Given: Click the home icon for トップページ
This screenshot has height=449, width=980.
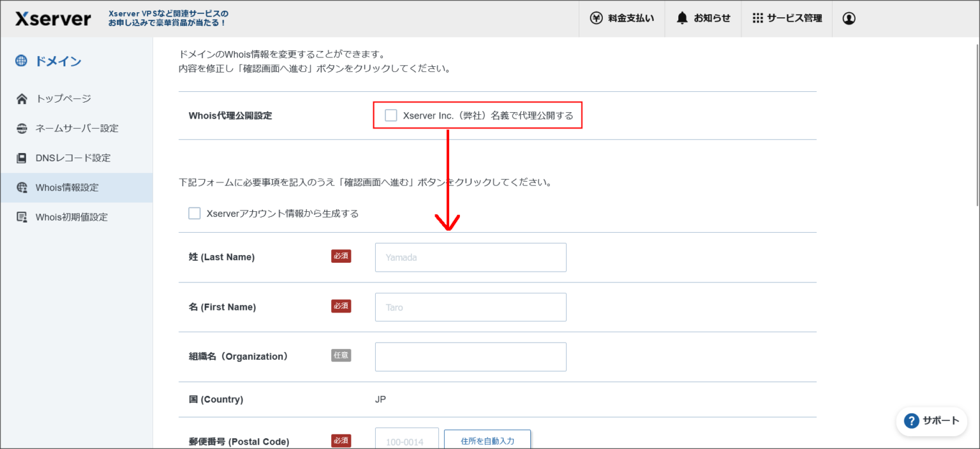Looking at the screenshot, I should 22,99.
